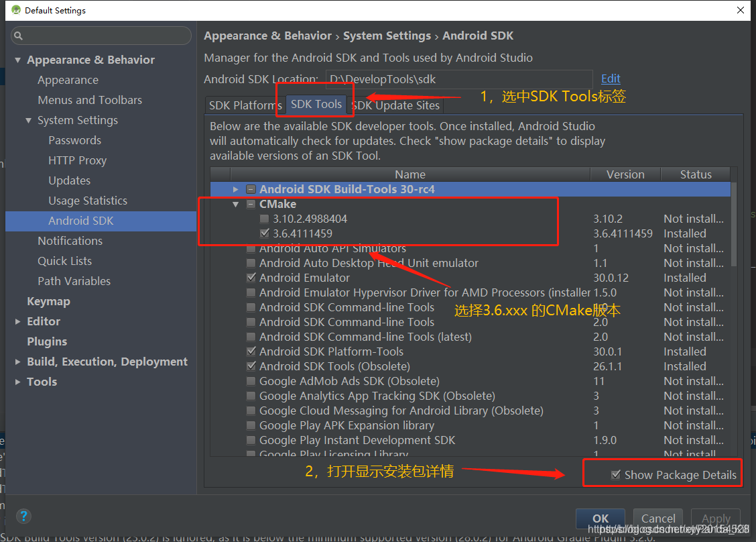Click Installed status of CMake 3.6.4111459
The width and height of the screenshot is (756, 542).
685,233
